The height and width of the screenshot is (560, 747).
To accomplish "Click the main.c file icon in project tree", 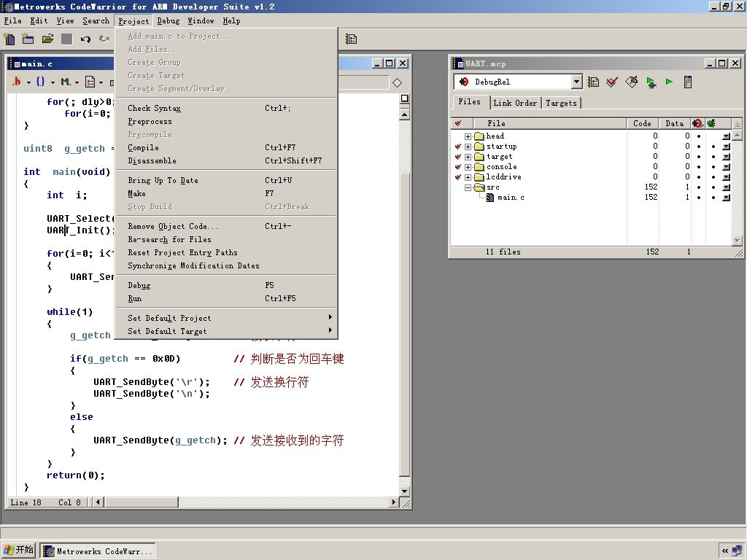I will pos(490,197).
